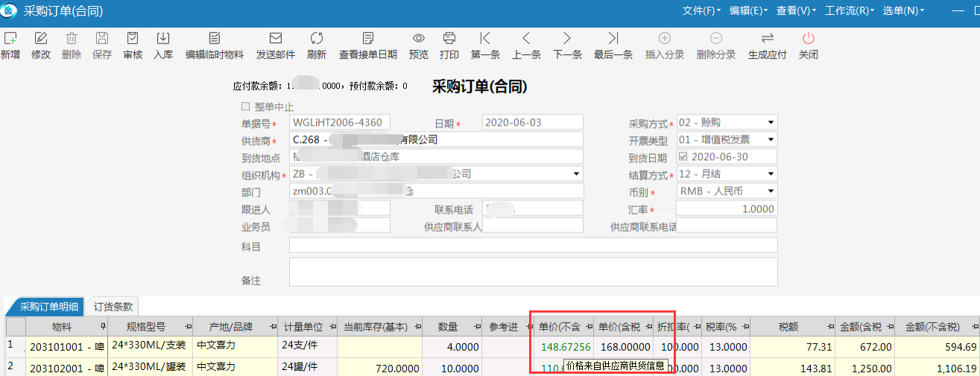Click the 供应商 input field

[x=436, y=139]
